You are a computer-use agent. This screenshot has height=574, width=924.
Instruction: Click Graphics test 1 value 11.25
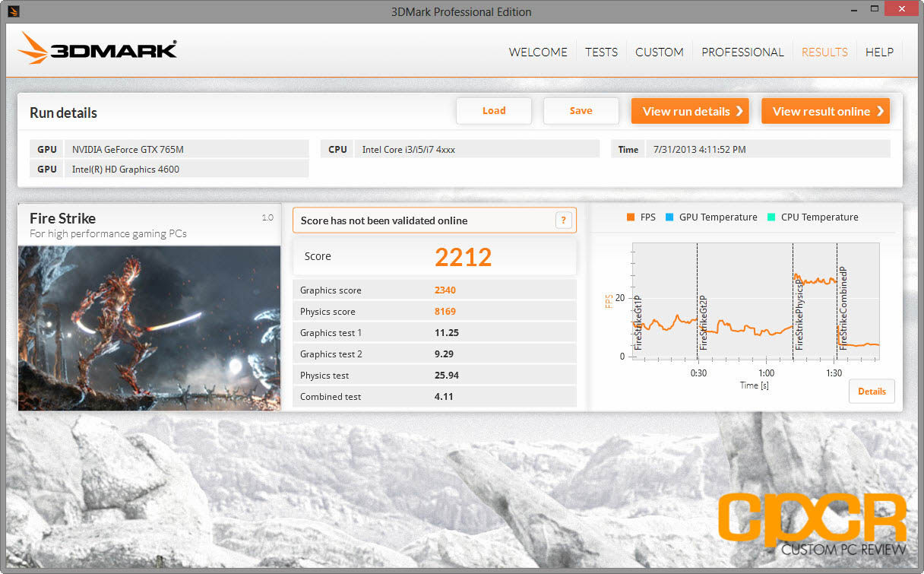(x=447, y=333)
